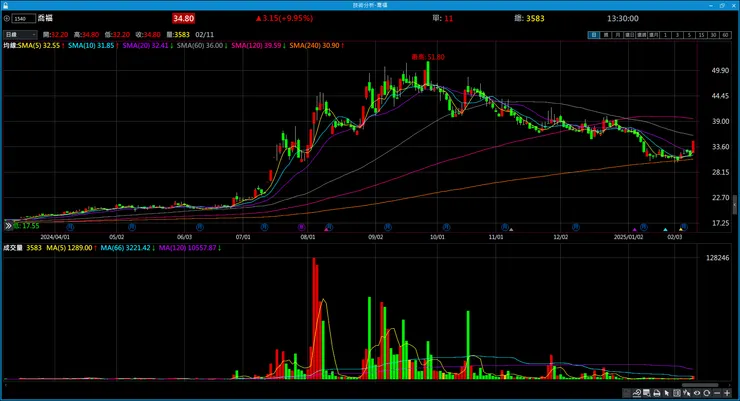This screenshot has height=401, width=740.
Task: Click the 49.90 price axis label
Action: pos(720,70)
